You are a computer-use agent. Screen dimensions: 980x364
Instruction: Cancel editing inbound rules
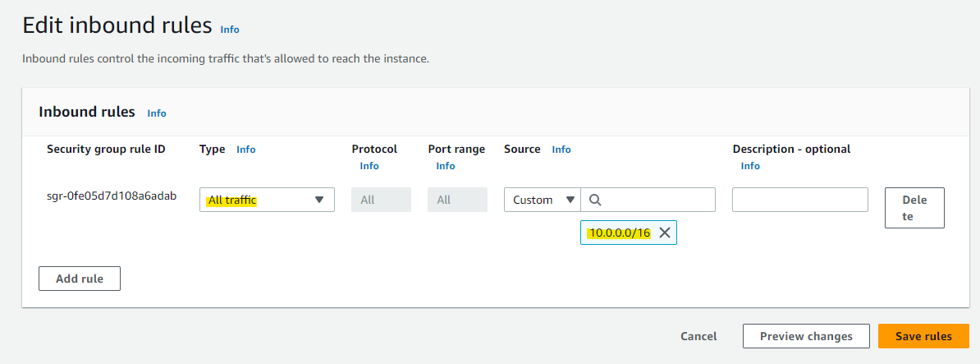[698, 337]
